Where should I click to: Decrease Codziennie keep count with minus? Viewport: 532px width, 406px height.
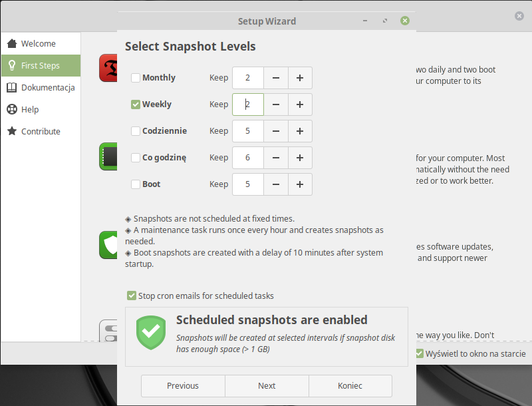(x=276, y=131)
